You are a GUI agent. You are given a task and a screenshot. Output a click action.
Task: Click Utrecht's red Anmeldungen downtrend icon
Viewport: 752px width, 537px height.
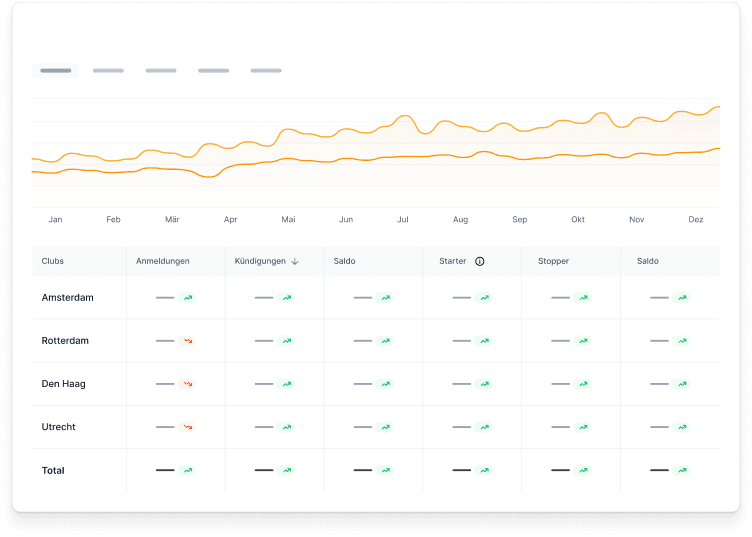(x=187, y=427)
